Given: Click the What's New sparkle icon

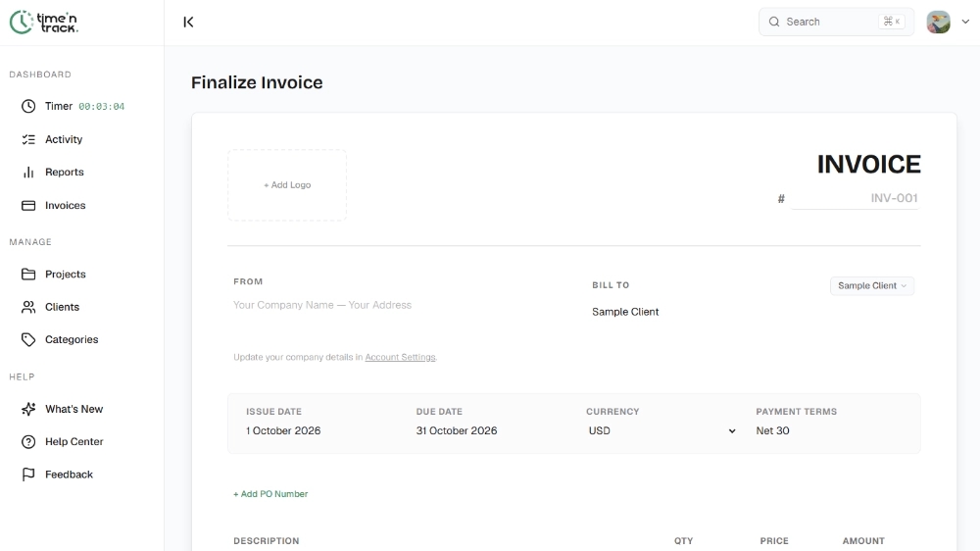Looking at the screenshot, I should 28,409.
